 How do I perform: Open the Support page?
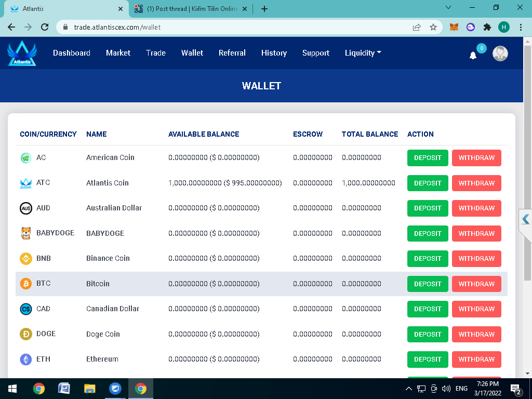click(x=316, y=53)
